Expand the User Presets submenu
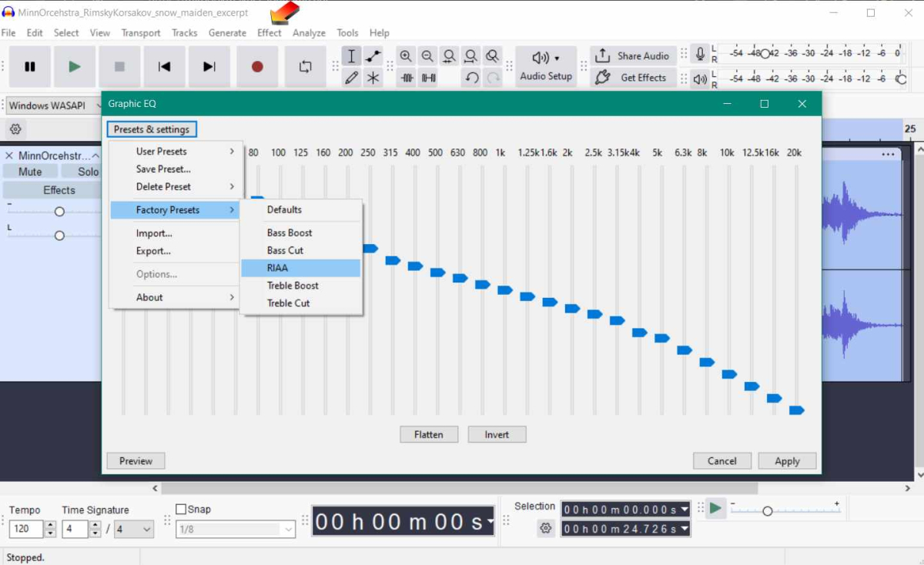 [x=176, y=152]
